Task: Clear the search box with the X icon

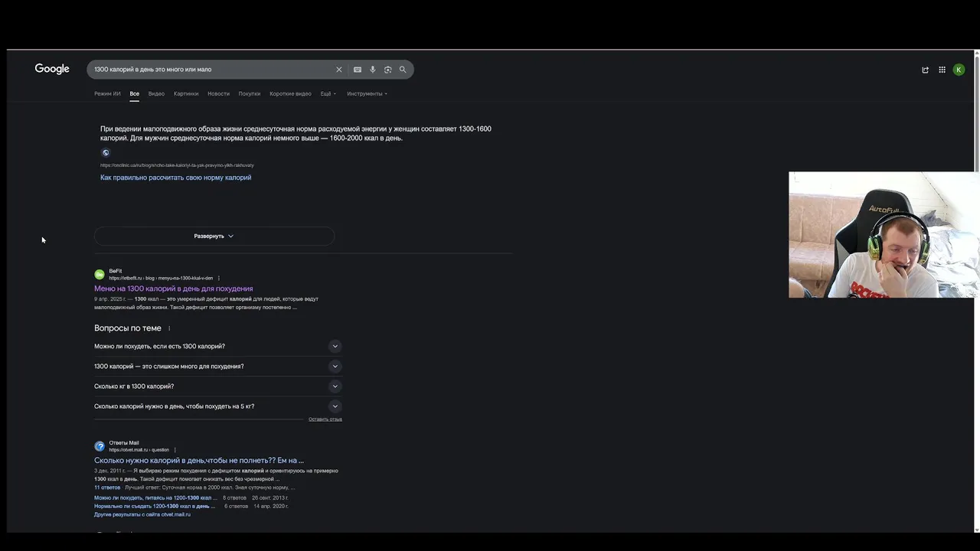Action: coord(339,70)
